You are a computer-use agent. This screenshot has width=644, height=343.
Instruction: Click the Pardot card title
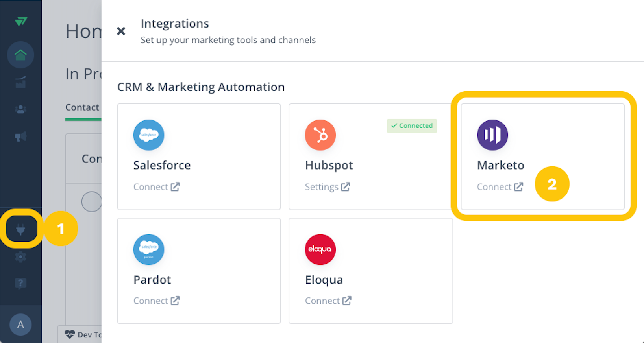click(x=152, y=280)
